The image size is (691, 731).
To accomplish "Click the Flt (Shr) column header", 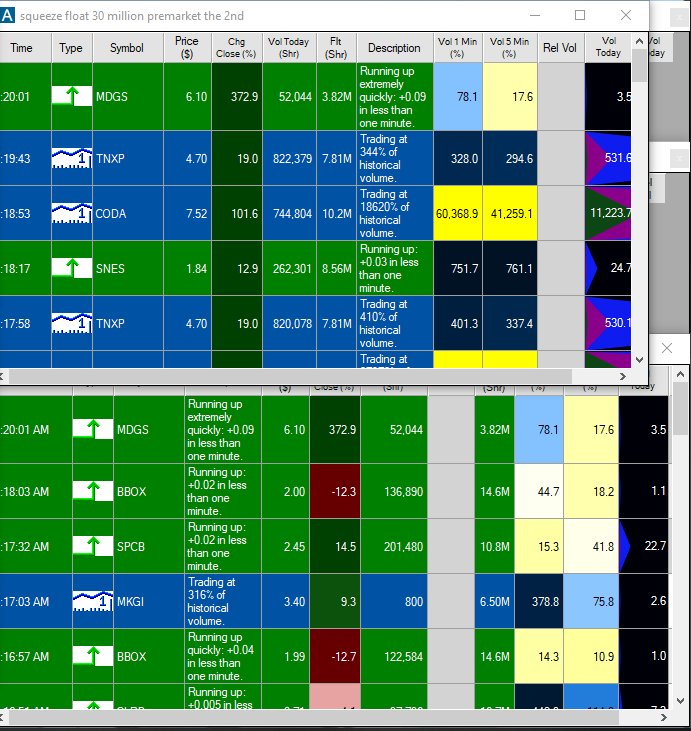I will [337, 48].
